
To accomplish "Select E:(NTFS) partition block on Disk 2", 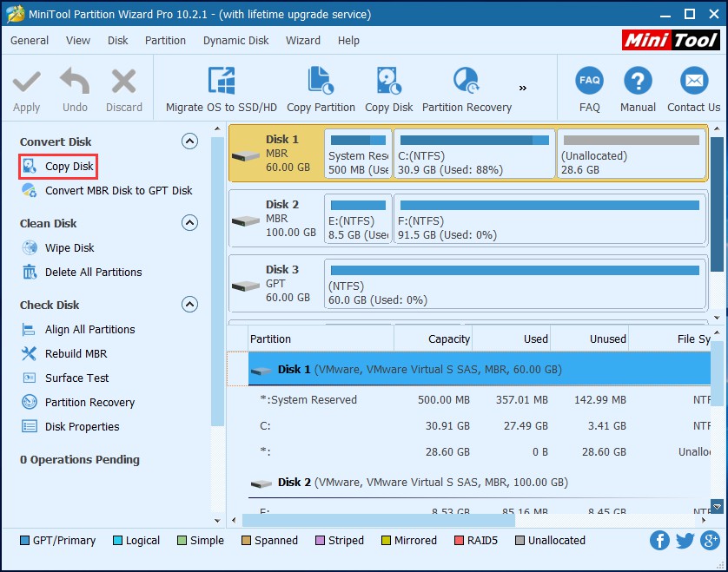I will tap(358, 219).
